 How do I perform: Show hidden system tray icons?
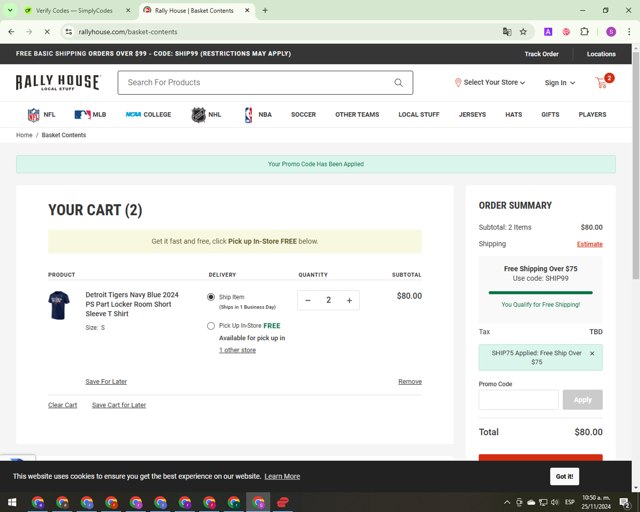click(507, 502)
